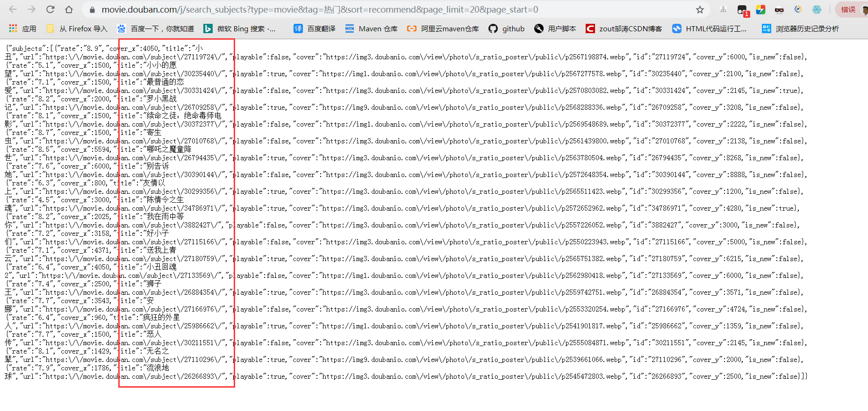
Task: Click the id text "26794435" in JSON
Action: (665, 158)
